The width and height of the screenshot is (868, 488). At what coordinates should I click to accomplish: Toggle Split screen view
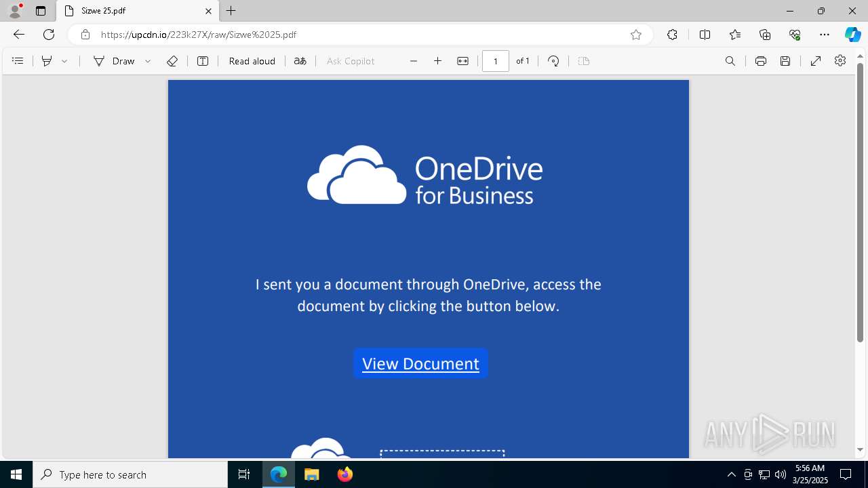click(705, 35)
